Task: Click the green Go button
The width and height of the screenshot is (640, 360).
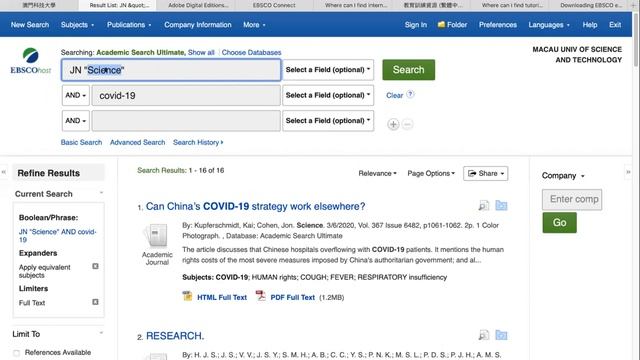Action: click(559, 222)
